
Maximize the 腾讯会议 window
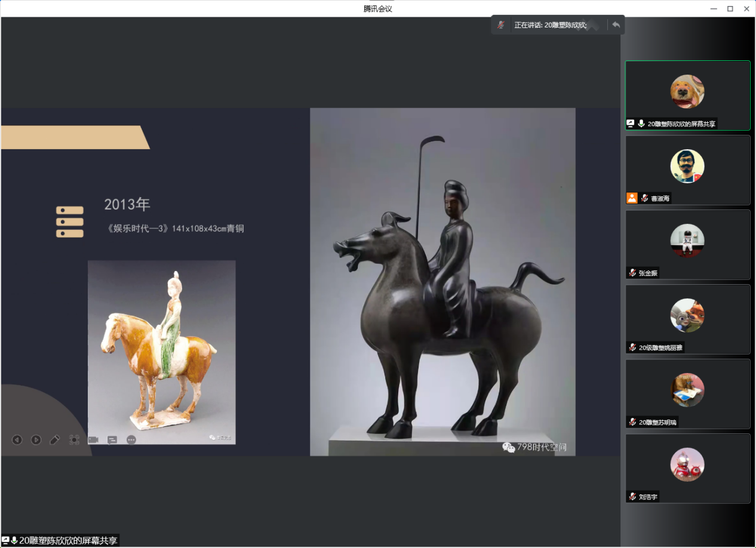730,8
